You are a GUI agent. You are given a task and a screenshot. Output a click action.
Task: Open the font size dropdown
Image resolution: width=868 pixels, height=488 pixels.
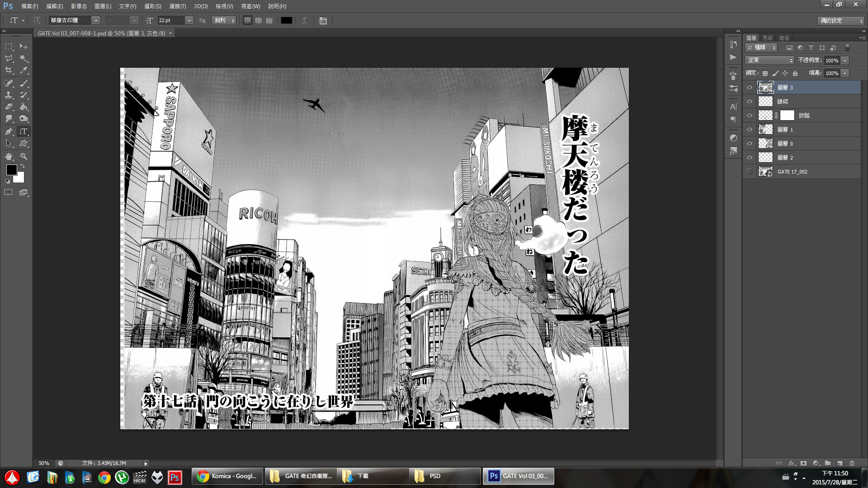pos(189,21)
